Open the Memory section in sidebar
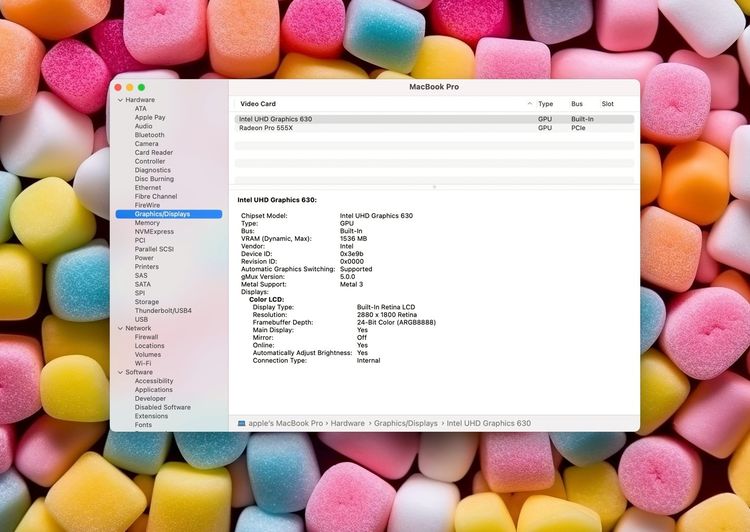The height and width of the screenshot is (532, 750). pyautogui.click(x=147, y=223)
